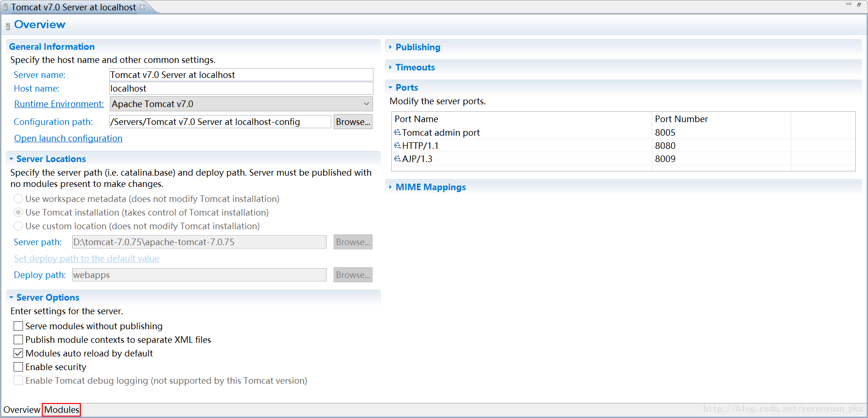Open launch configuration link

tap(68, 138)
